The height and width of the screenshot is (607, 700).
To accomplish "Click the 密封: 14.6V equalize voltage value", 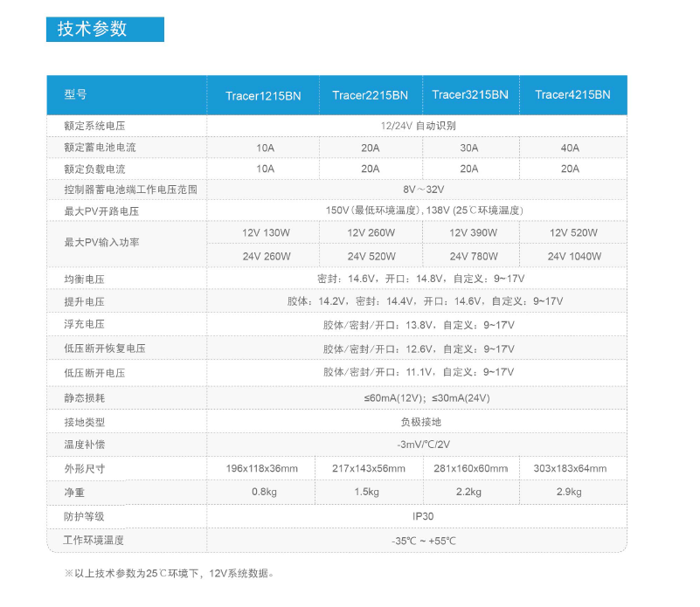I will 420,279.
